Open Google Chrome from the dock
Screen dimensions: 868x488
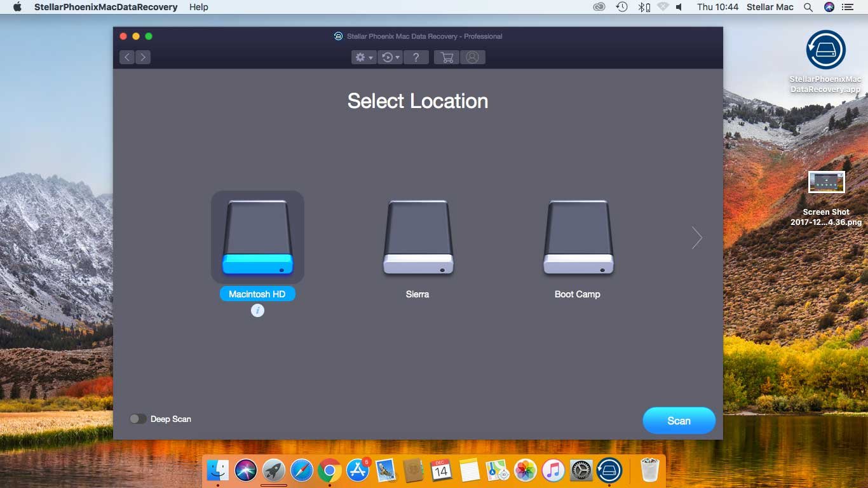pos(330,470)
